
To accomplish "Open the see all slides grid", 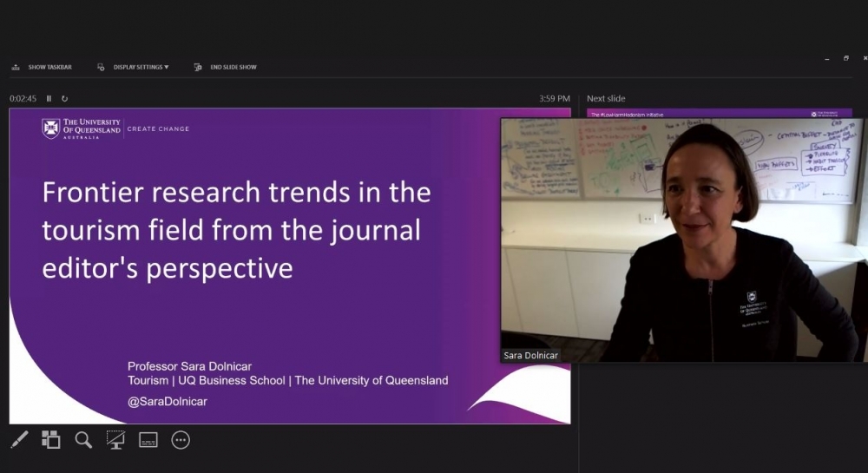I will tap(51, 440).
